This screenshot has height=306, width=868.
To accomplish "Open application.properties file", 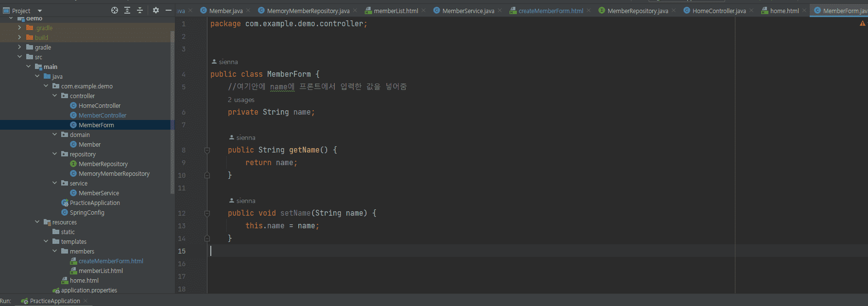I will click(88, 290).
